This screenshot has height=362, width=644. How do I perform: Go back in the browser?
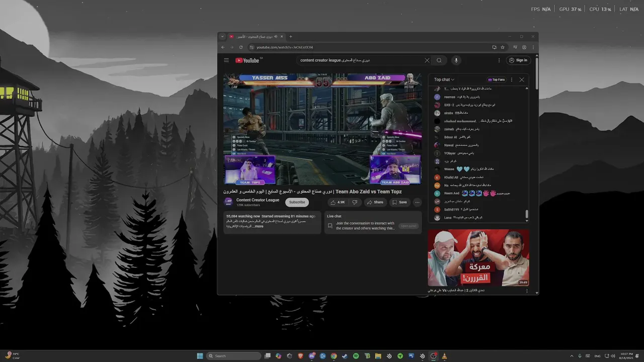pos(223,47)
